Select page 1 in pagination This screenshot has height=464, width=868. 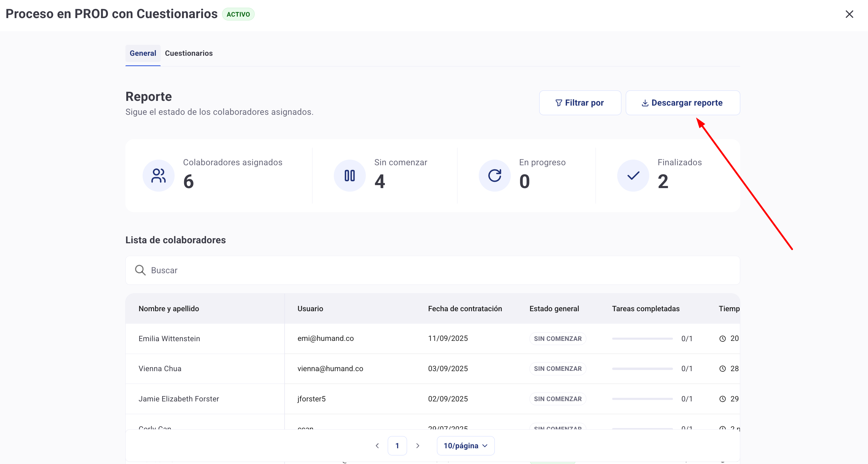(397, 445)
